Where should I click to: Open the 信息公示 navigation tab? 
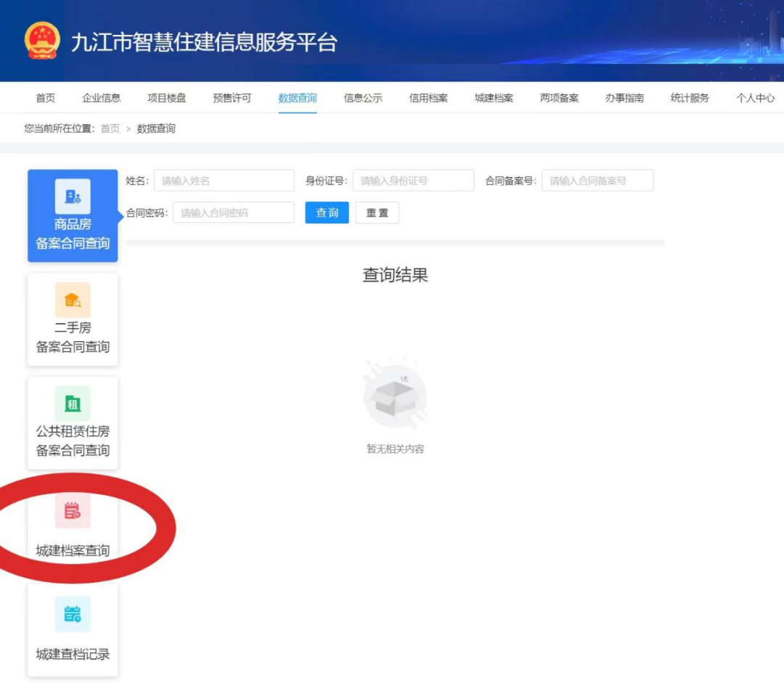363,98
